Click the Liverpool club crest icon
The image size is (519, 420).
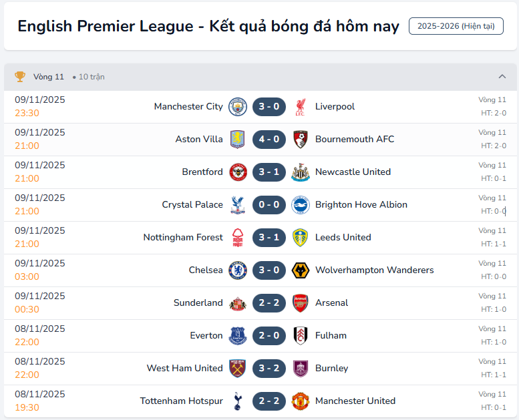pyautogui.click(x=301, y=107)
